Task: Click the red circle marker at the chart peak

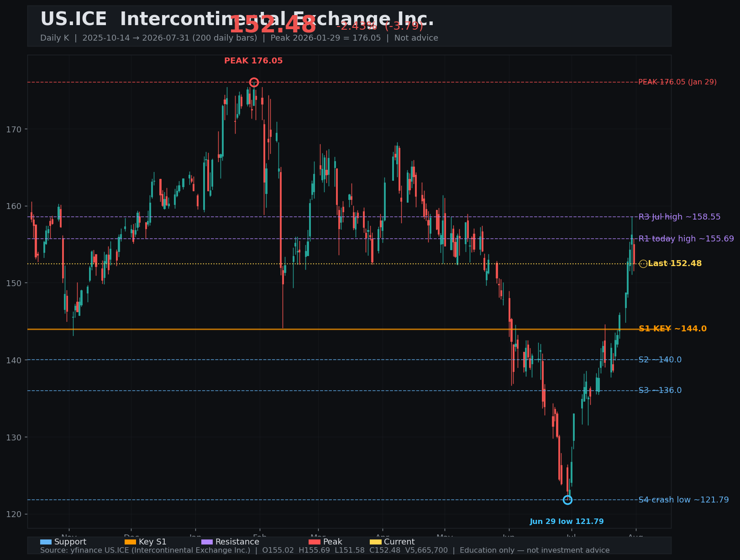Action: coord(254,82)
